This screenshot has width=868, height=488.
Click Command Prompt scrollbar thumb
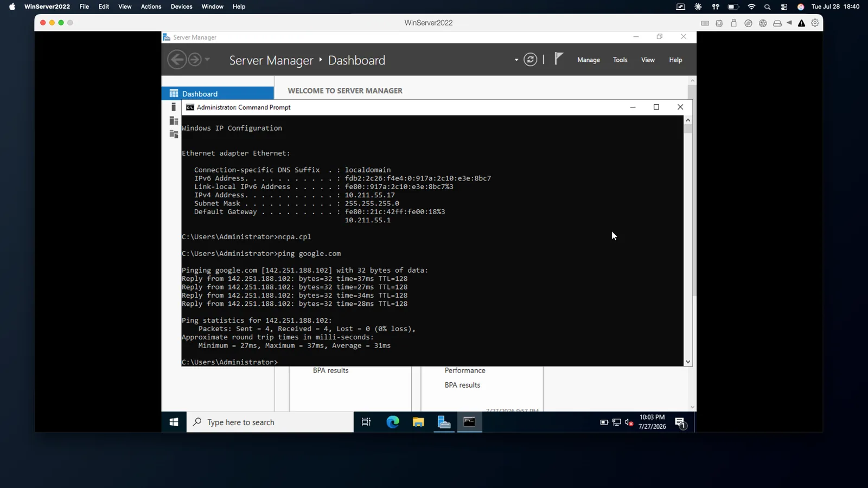pos(688,129)
